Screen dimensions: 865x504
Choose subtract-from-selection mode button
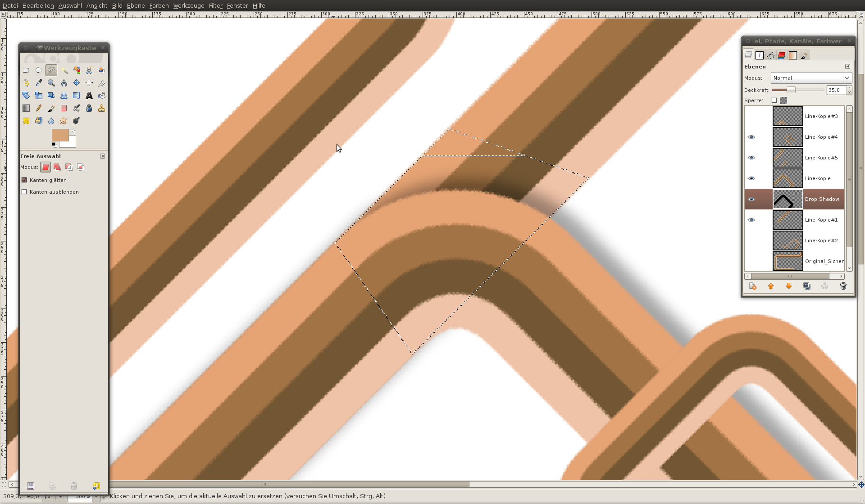69,167
